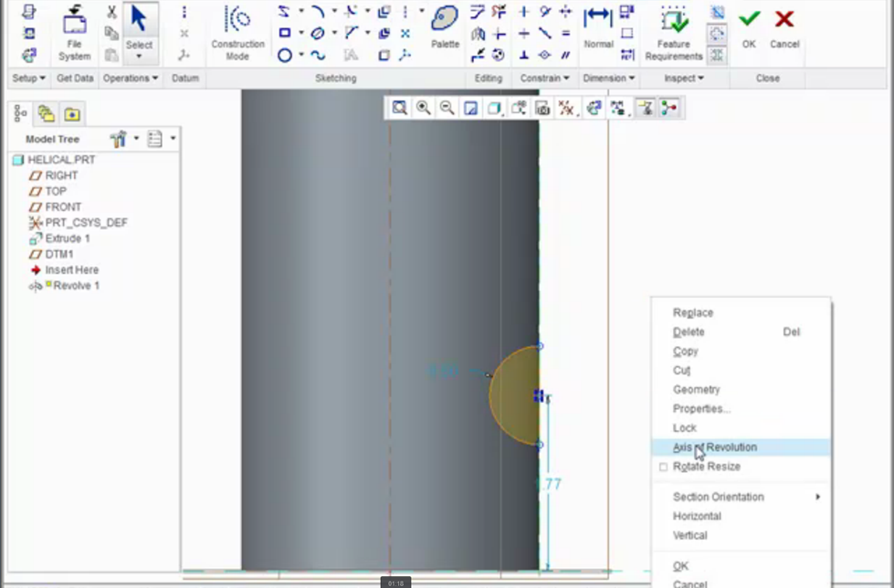Click the Refit view icon
This screenshot has height=588, width=894.
click(x=400, y=108)
